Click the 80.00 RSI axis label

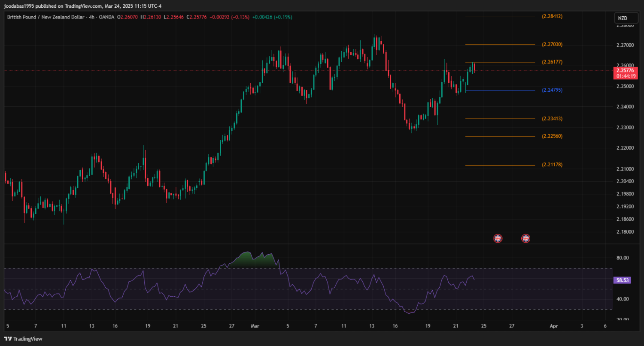pos(623,258)
